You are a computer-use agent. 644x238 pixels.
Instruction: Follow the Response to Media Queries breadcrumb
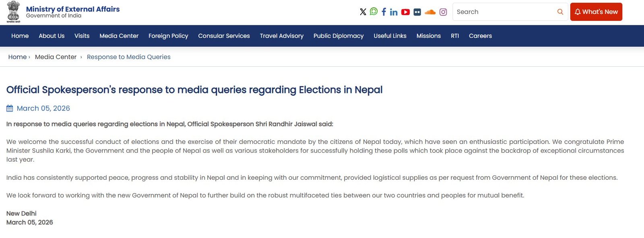[x=128, y=57]
